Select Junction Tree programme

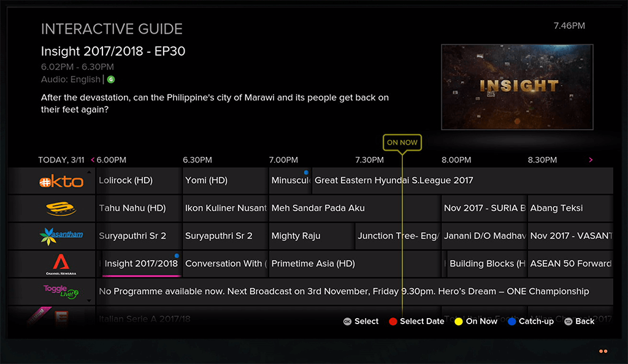pos(397,236)
